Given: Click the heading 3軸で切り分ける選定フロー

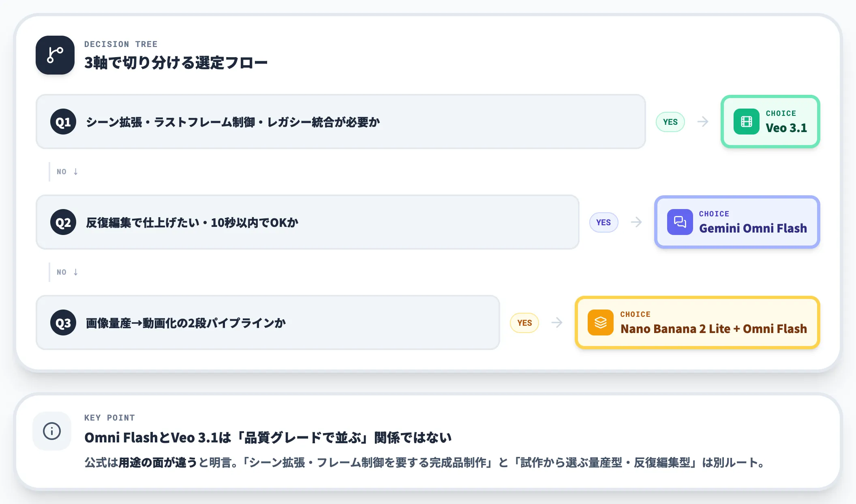Looking at the screenshot, I should point(176,63).
